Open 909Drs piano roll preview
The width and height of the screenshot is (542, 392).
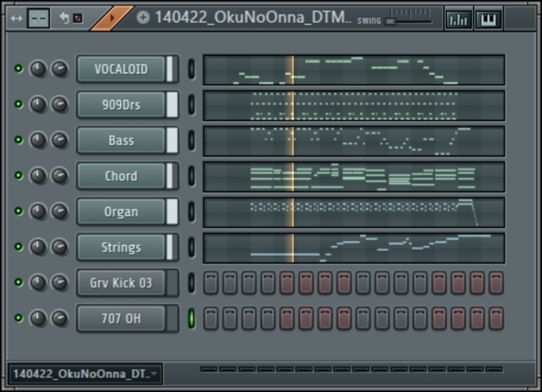[x=354, y=106]
